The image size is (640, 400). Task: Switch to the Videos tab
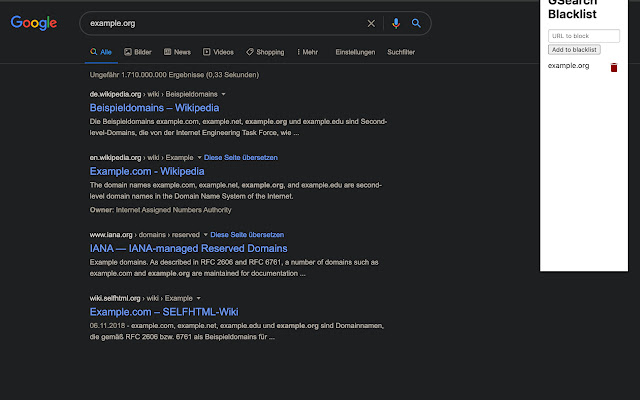tap(218, 52)
